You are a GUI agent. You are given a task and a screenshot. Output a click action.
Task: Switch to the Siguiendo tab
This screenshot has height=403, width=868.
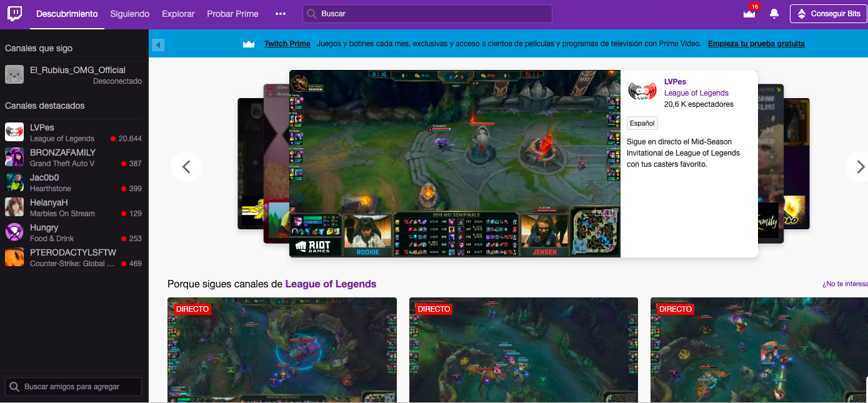[x=129, y=13]
